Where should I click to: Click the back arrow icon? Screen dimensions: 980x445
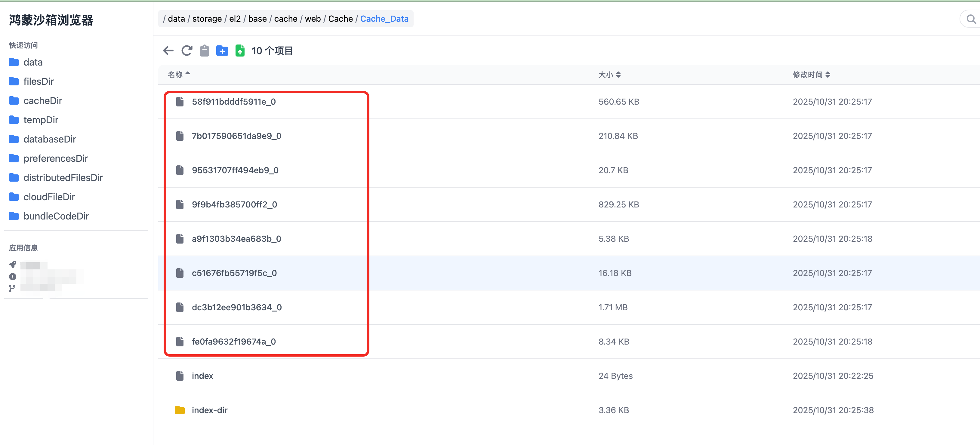pos(168,51)
